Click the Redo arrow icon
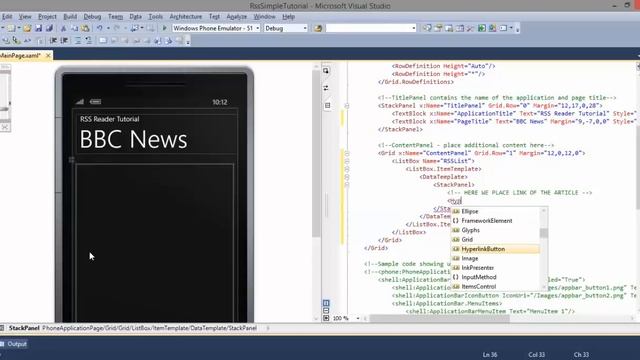640x360 pixels. click(x=117, y=28)
